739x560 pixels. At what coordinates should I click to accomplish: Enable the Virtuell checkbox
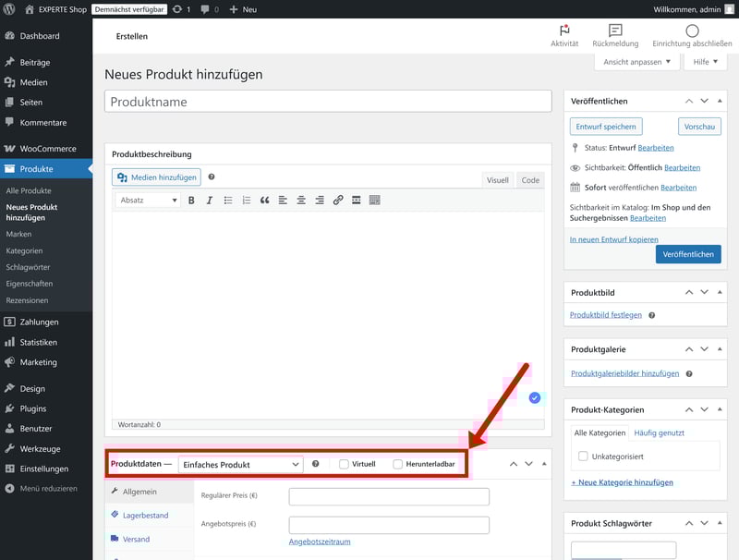click(x=344, y=464)
